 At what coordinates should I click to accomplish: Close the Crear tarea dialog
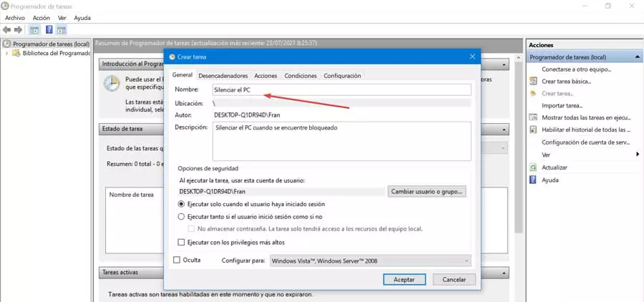[472, 57]
